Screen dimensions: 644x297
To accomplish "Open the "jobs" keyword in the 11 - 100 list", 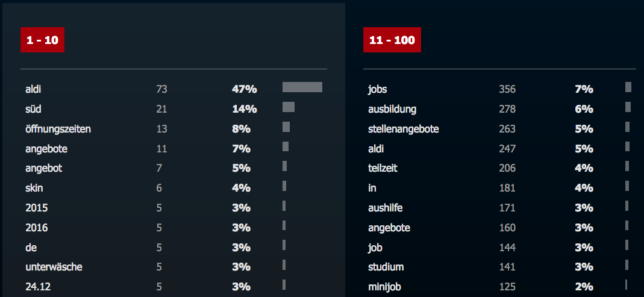I will (378, 89).
